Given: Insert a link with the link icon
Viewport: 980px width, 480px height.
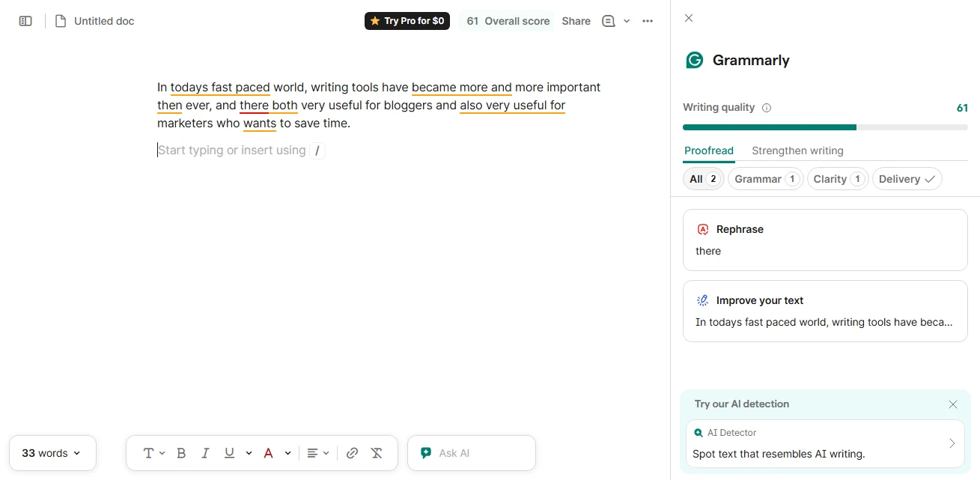Looking at the screenshot, I should tap(352, 453).
